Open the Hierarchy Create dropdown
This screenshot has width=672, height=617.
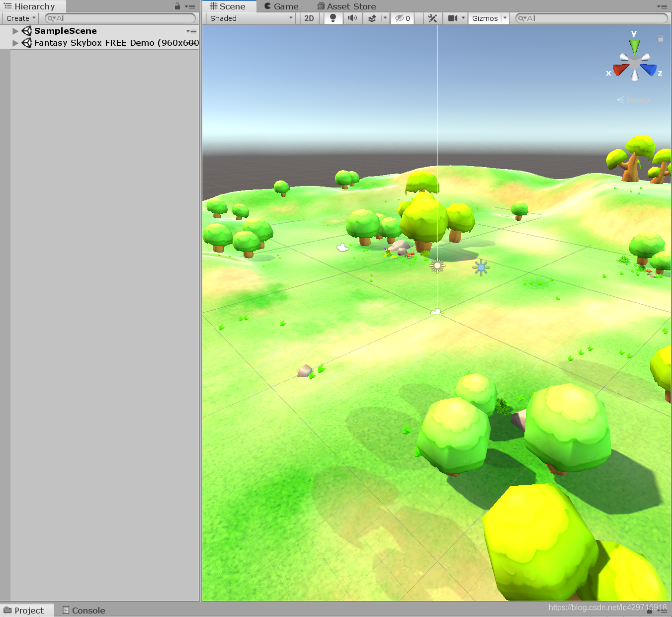click(x=21, y=18)
